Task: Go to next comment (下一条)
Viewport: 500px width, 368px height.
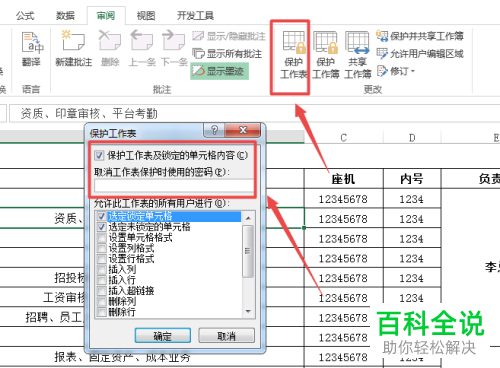Action: (x=174, y=49)
